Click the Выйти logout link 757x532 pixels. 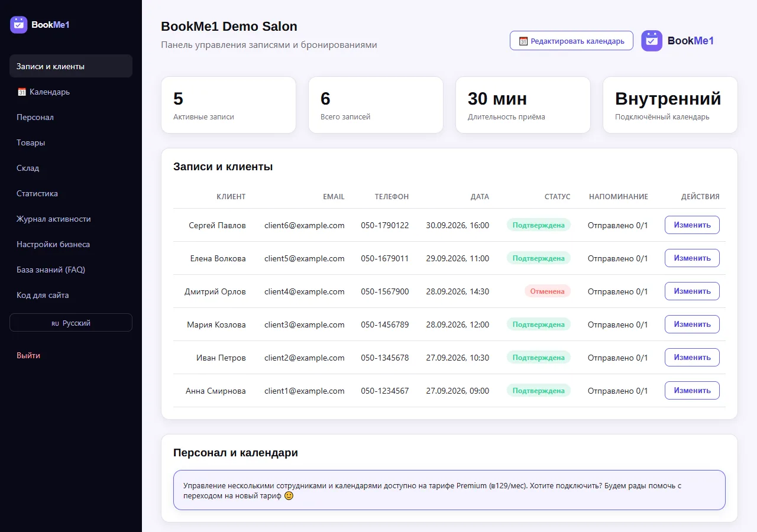28,355
